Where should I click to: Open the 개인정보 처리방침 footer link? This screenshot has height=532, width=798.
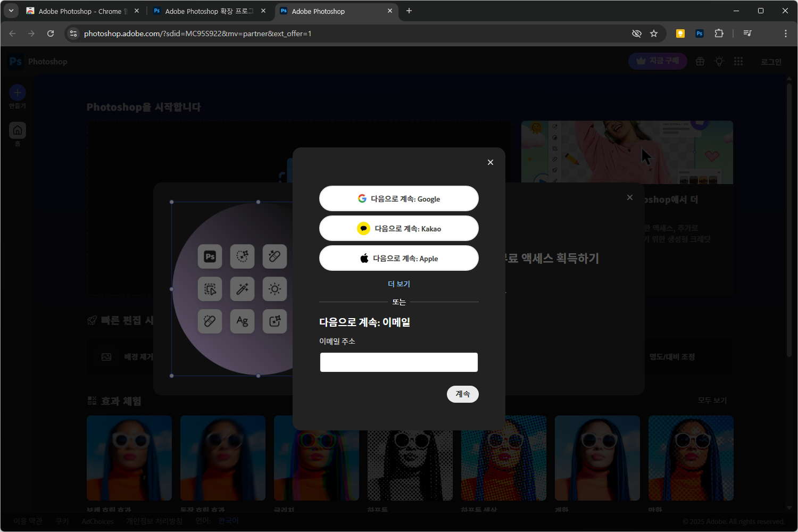(154, 521)
